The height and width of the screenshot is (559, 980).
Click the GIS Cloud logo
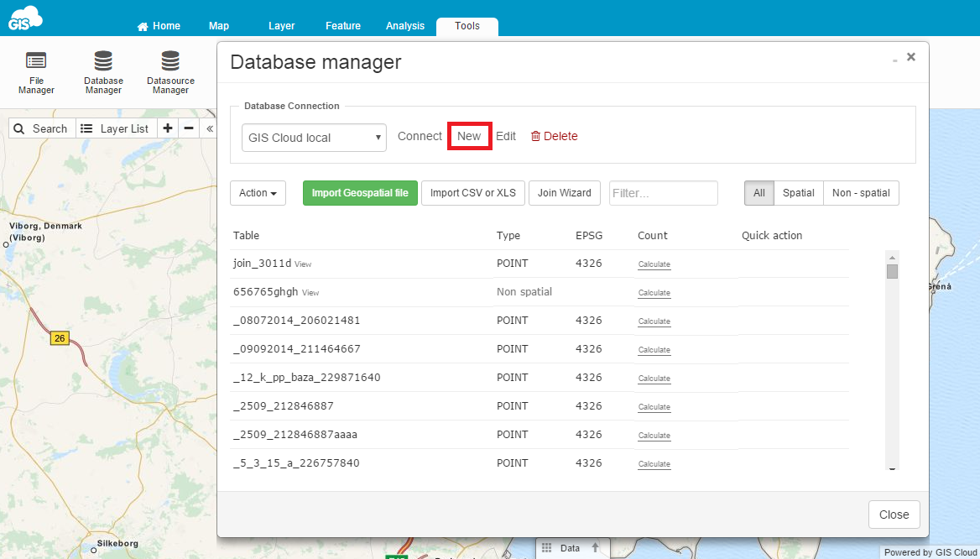25,18
